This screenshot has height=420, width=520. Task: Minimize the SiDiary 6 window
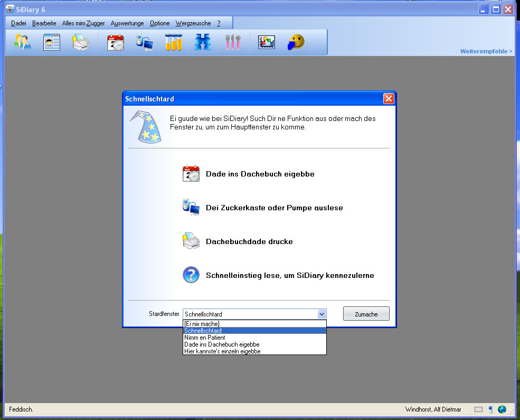tap(484, 10)
